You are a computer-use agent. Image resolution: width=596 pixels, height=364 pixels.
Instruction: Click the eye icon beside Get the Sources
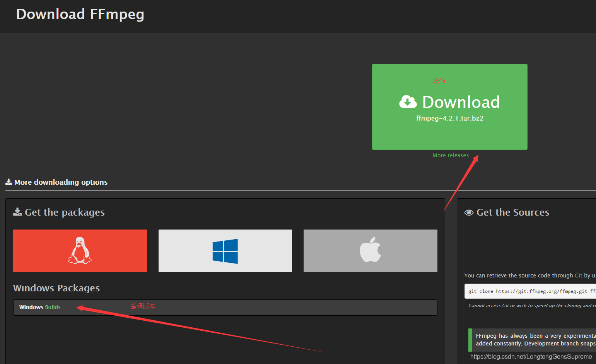click(x=469, y=213)
